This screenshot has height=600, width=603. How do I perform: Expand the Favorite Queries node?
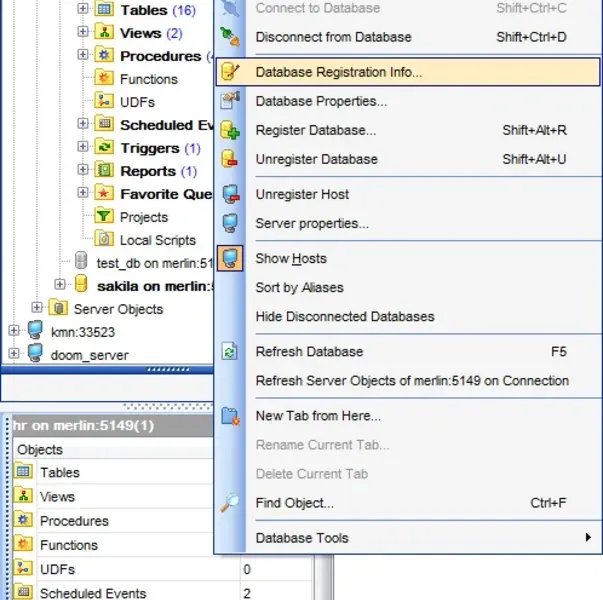tap(83, 192)
